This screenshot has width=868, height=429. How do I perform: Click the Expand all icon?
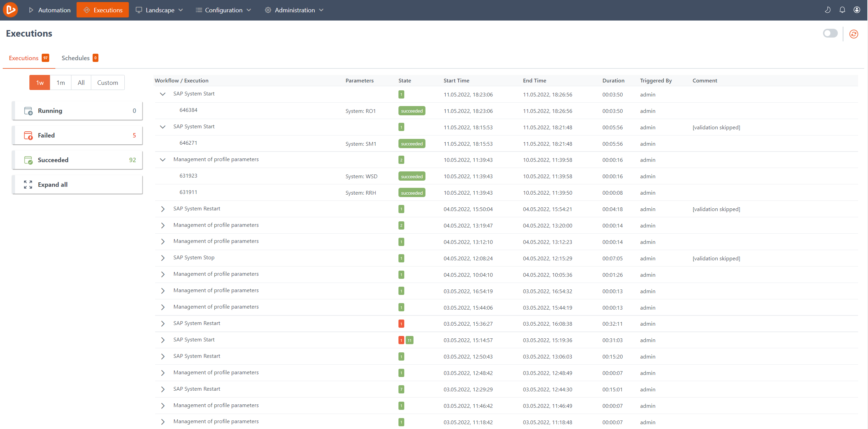pos(28,184)
